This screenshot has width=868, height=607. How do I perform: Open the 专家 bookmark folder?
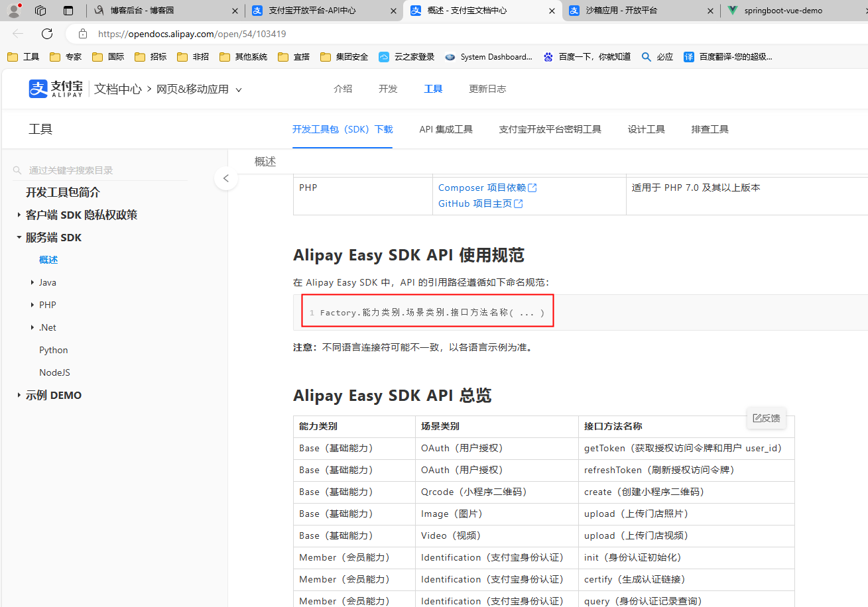pos(66,57)
